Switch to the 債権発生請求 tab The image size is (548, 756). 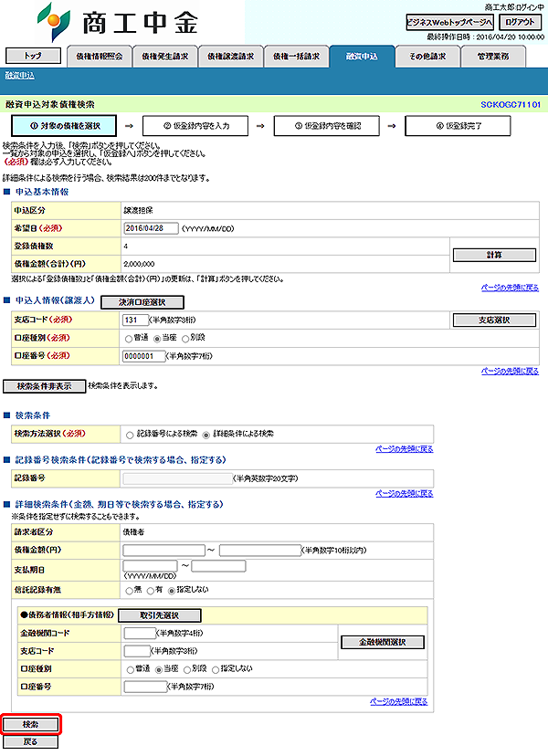coord(165,57)
